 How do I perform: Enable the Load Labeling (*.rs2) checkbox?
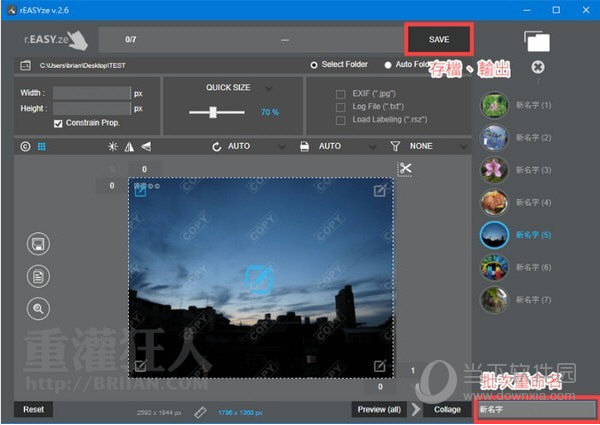[x=340, y=120]
